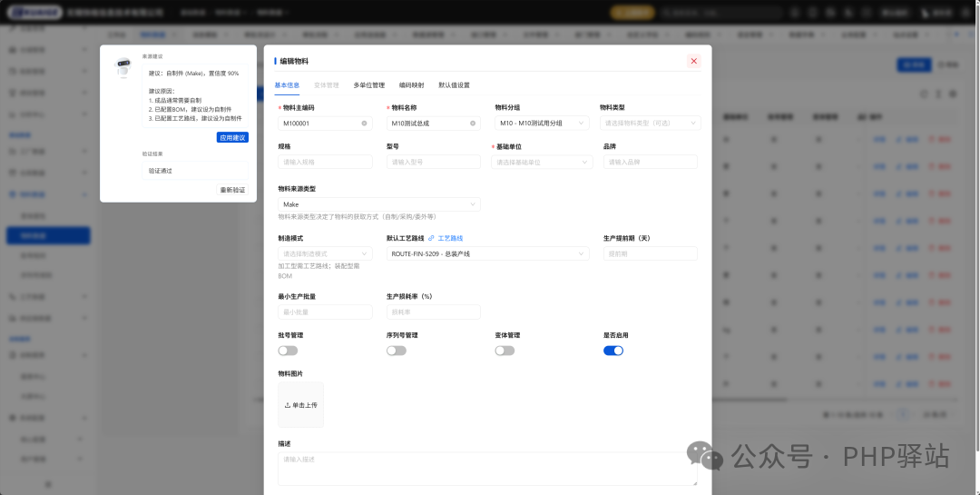Toggle the 序列号管理 switch
The image size is (980, 495).
[397, 351]
